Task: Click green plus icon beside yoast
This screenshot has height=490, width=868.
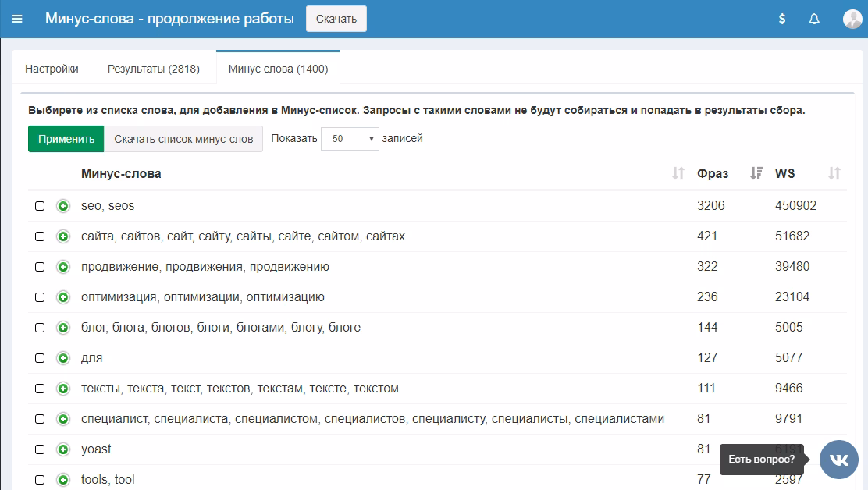Action: [63, 449]
